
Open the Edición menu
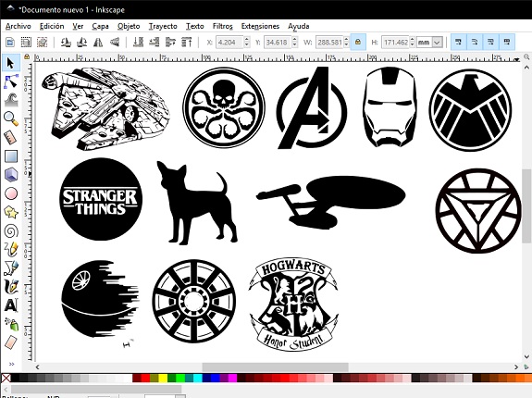pyautogui.click(x=52, y=26)
